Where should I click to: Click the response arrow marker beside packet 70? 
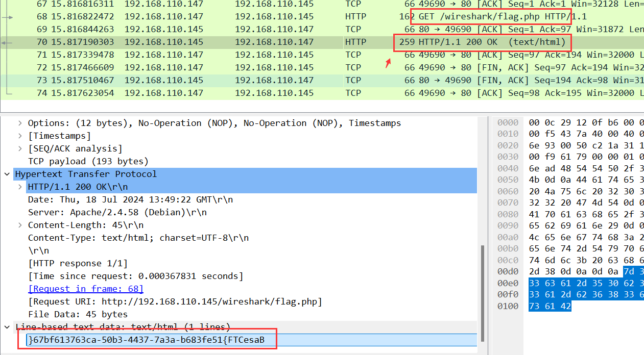(x=7, y=42)
